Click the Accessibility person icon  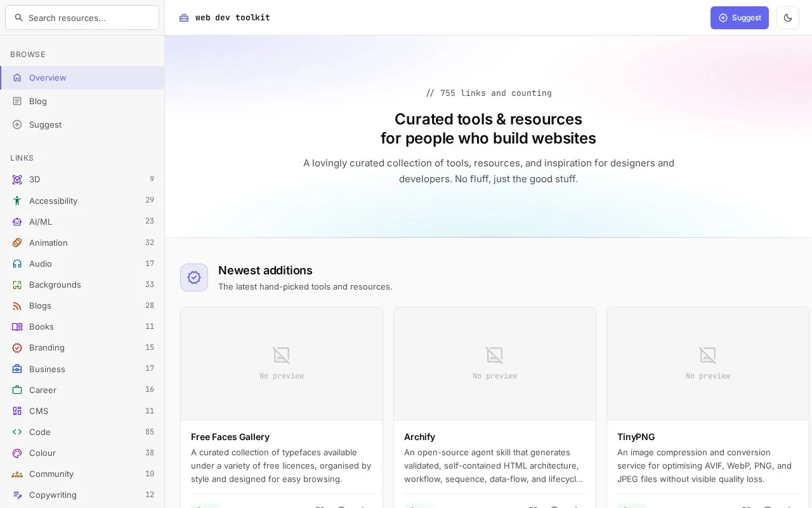click(x=17, y=201)
